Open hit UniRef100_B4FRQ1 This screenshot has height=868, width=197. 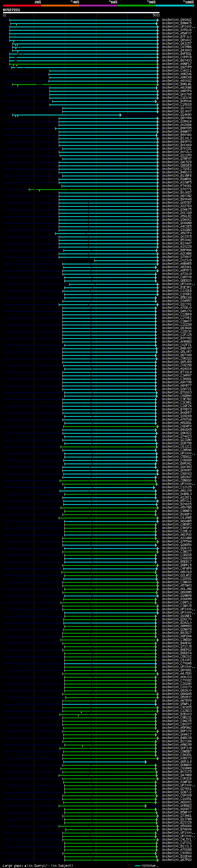(x=177, y=54)
